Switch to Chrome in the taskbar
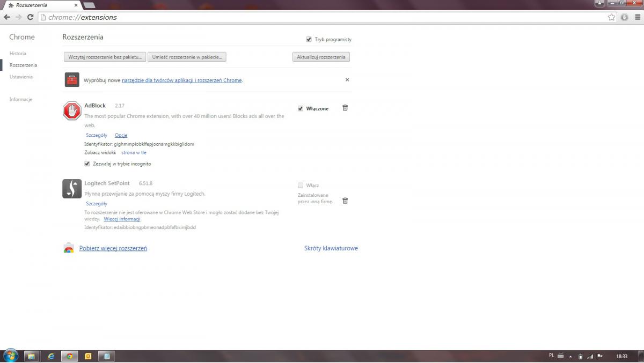 coord(69,356)
